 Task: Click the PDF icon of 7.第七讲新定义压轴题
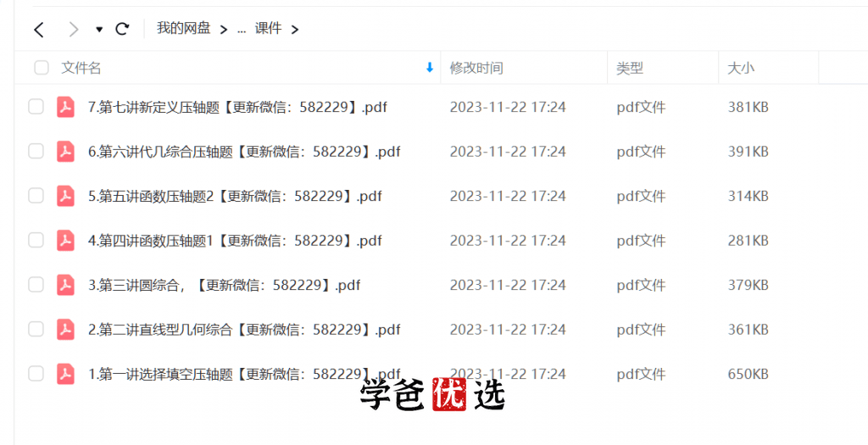click(66, 107)
